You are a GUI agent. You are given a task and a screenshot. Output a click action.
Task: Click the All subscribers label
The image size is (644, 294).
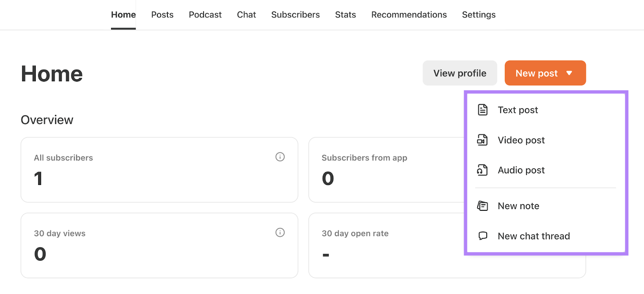(x=63, y=158)
